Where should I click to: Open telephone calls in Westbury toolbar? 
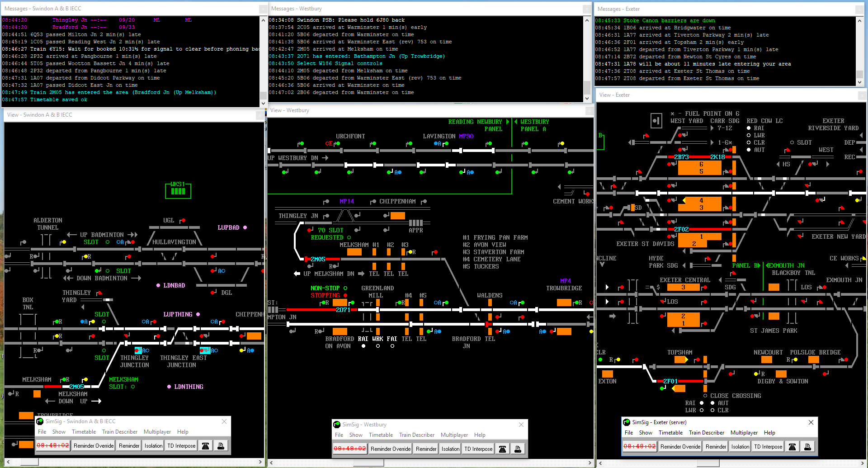coord(502,449)
